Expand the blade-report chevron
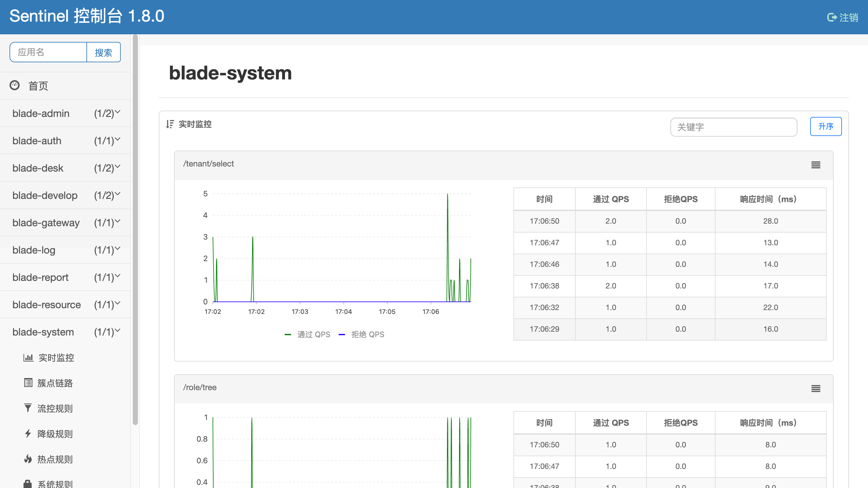 118,275
